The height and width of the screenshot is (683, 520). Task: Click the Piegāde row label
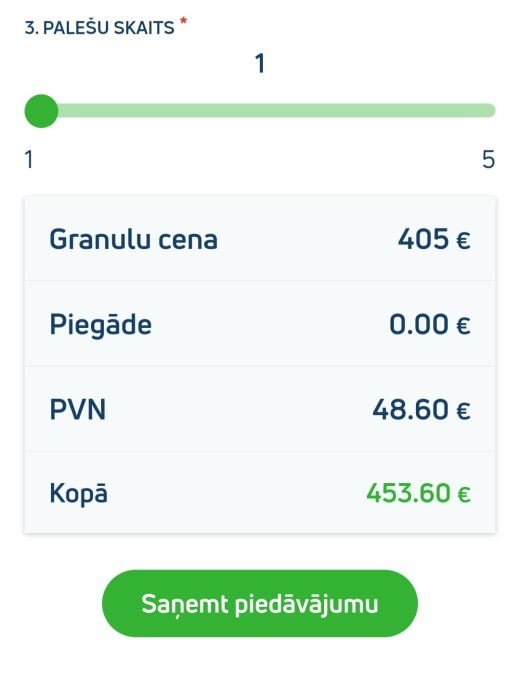point(101,325)
